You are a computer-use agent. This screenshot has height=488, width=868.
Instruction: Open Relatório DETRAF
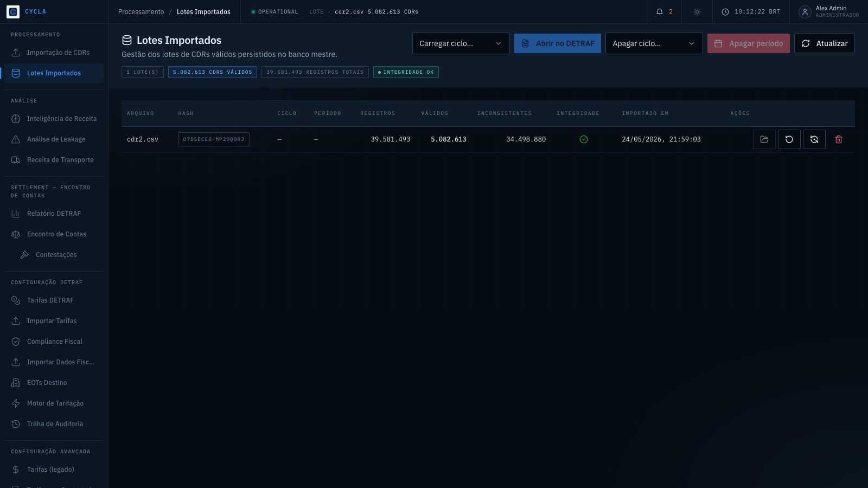[x=54, y=214]
